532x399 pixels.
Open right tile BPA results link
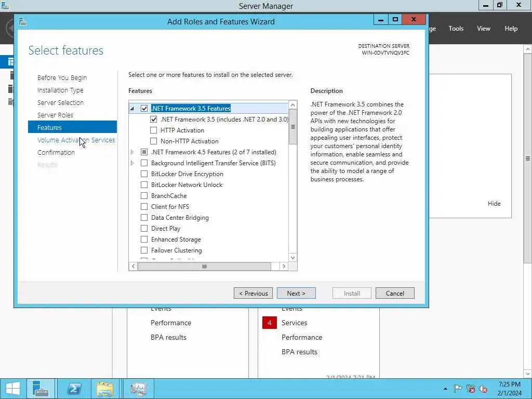(300, 352)
